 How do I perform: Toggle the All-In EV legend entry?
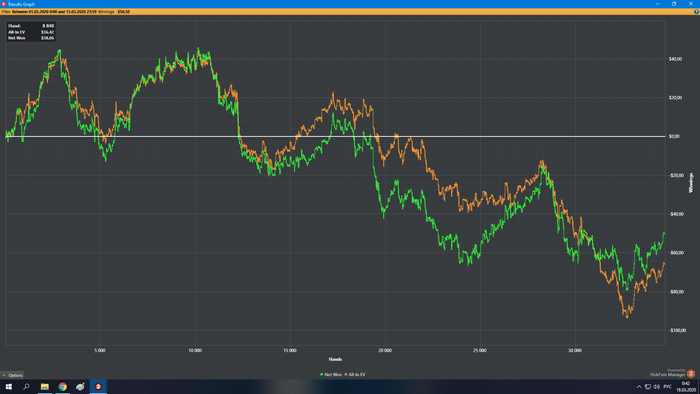coord(354,375)
